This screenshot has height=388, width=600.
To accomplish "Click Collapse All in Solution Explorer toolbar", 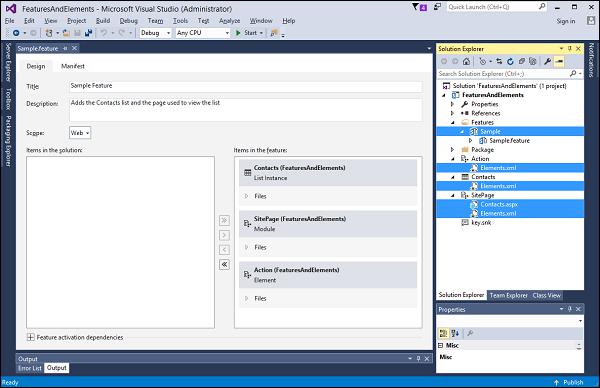I will (x=522, y=61).
